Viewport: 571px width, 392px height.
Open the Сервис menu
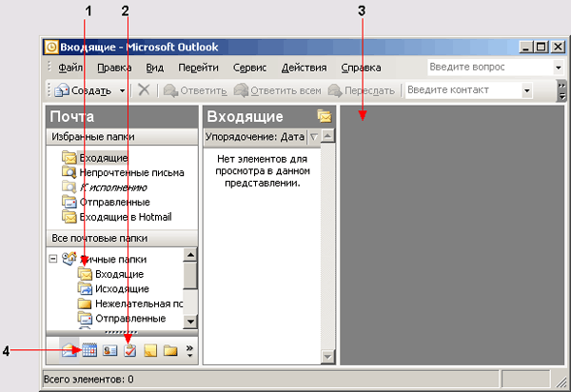tap(249, 68)
